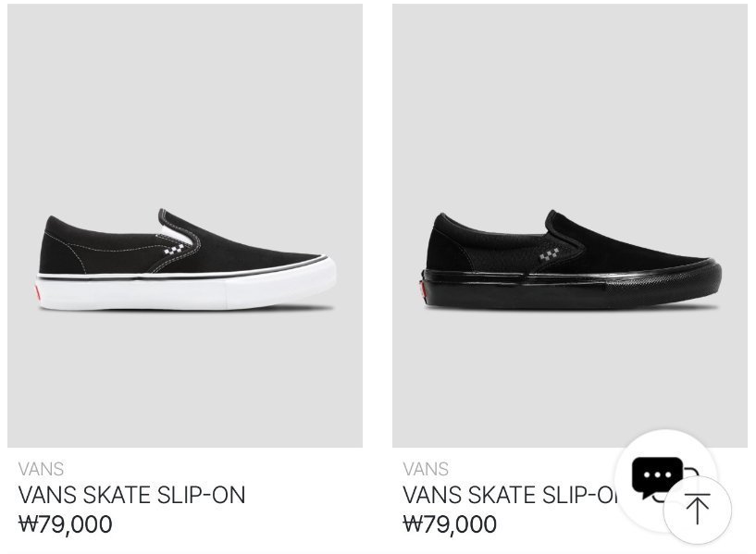756x554 pixels.
Task: Click the ₩79,000 price of left product
Action: (65, 524)
